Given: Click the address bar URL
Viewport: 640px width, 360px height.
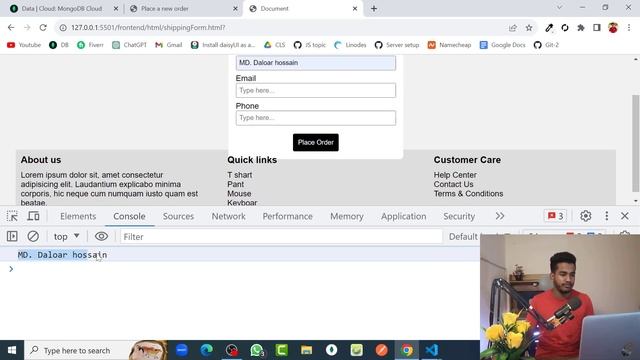Looking at the screenshot, I should [x=148, y=27].
